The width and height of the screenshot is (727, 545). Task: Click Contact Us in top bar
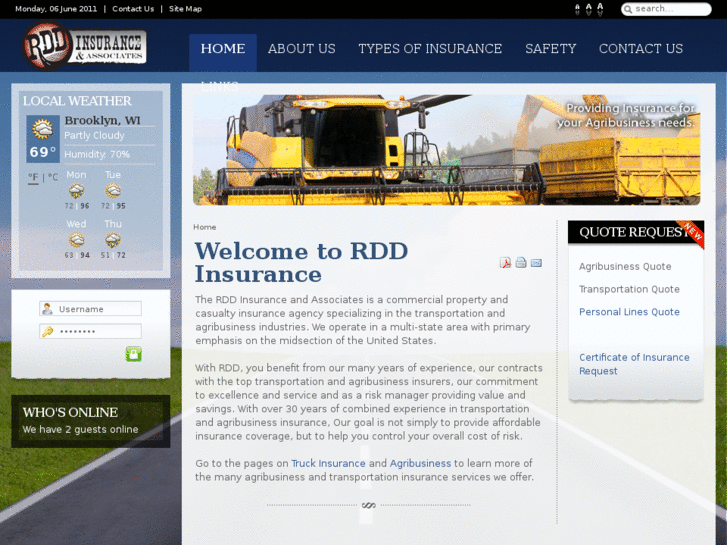click(x=133, y=9)
